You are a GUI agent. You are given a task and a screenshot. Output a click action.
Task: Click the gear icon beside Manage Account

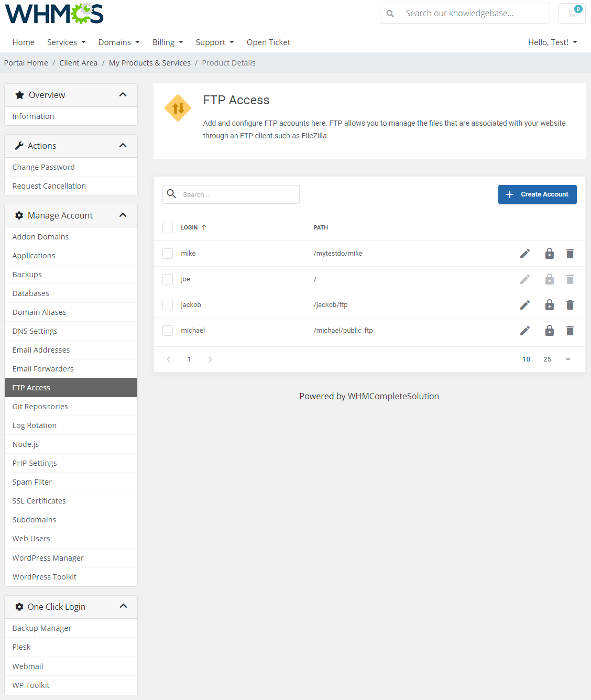19,215
